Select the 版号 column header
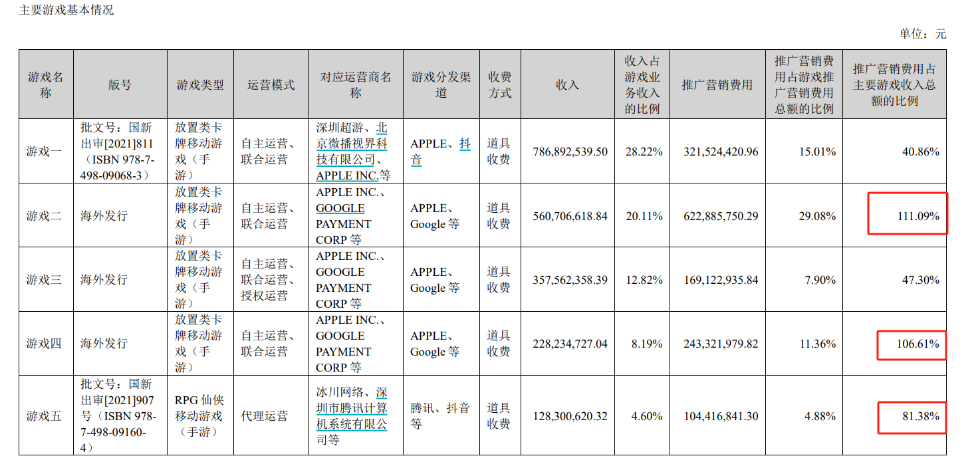 point(120,84)
